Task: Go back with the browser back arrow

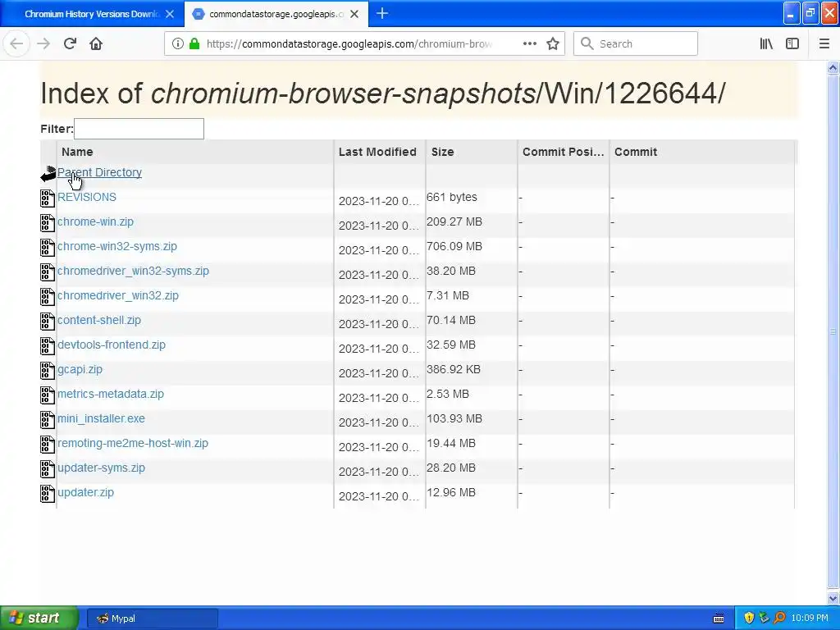Action: coord(16,43)
